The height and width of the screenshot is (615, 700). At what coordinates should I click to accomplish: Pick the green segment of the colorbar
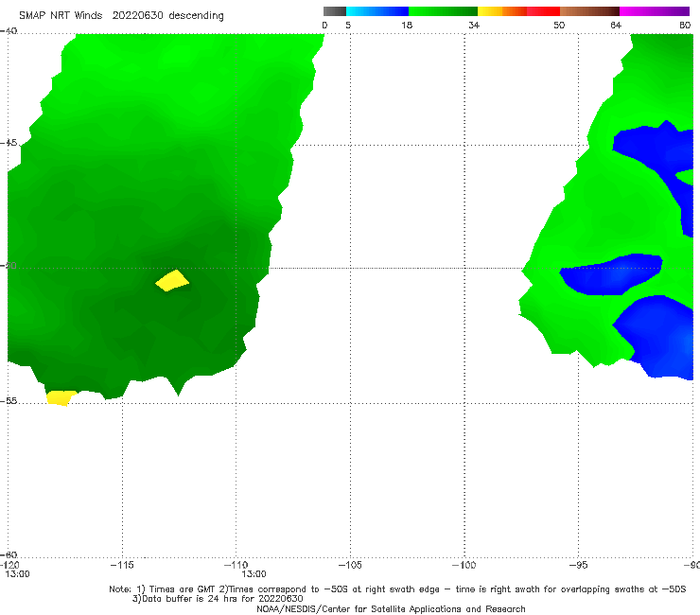coord(443,11)
